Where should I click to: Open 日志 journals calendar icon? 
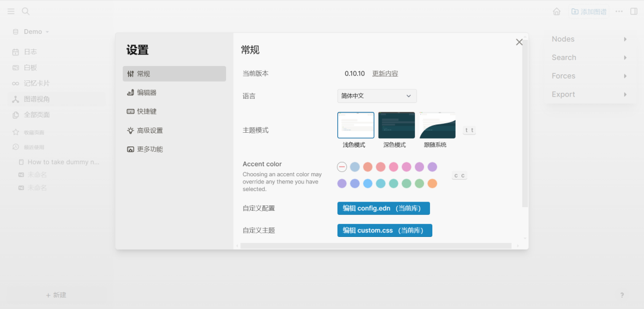point(16,52)
